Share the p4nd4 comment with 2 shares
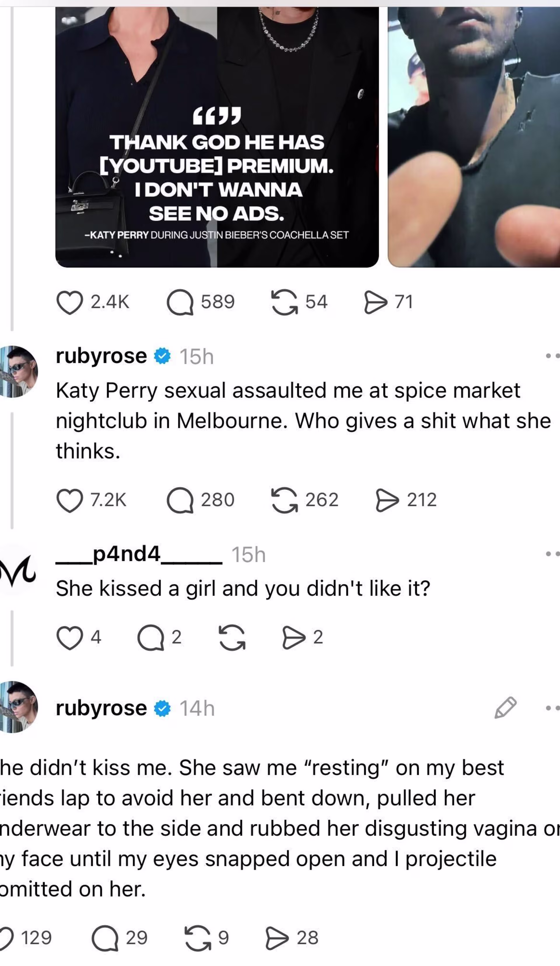 point(294,638)
